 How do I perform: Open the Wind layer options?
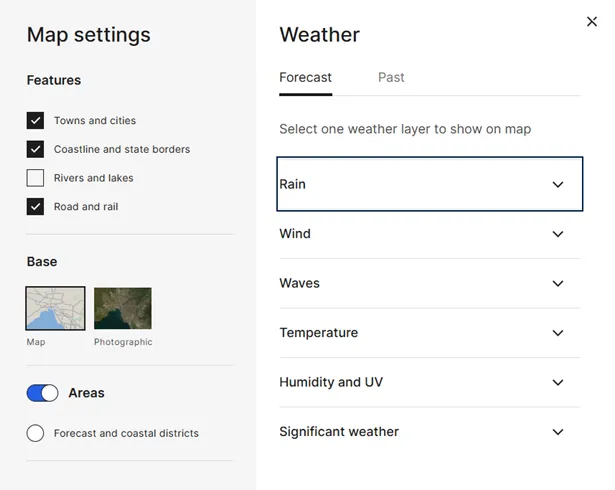pyautogui.click(x=295, y=234)
